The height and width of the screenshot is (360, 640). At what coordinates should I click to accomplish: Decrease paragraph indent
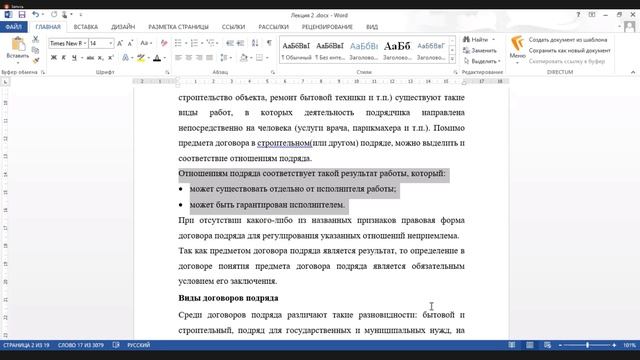click(230, 43)
